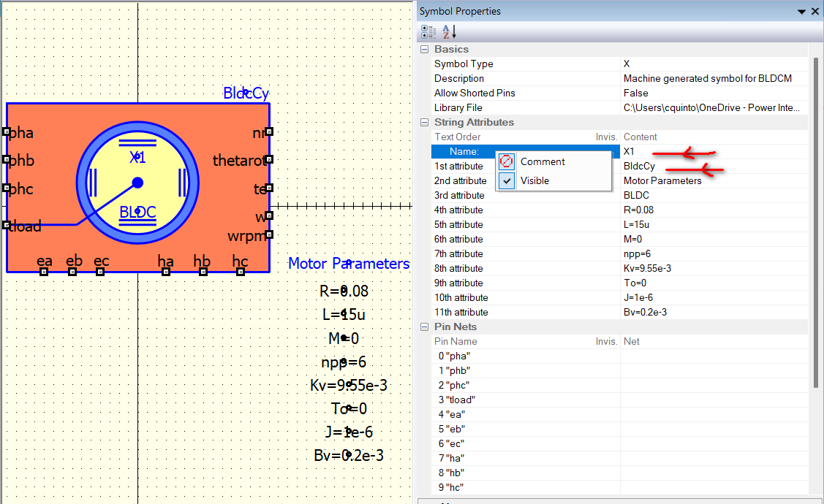Select Comment in the context menu
The height and width of the screenshot is (504, 824).
[543, 161]
